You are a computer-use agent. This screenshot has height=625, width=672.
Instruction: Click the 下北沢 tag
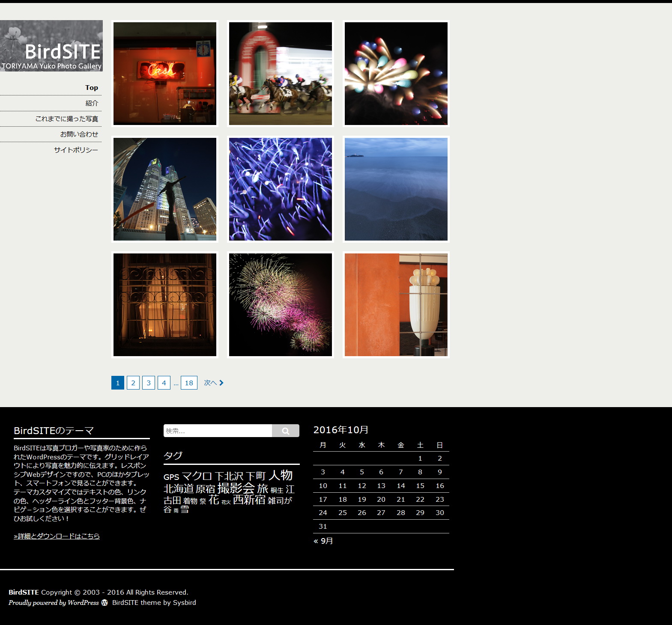229,476
